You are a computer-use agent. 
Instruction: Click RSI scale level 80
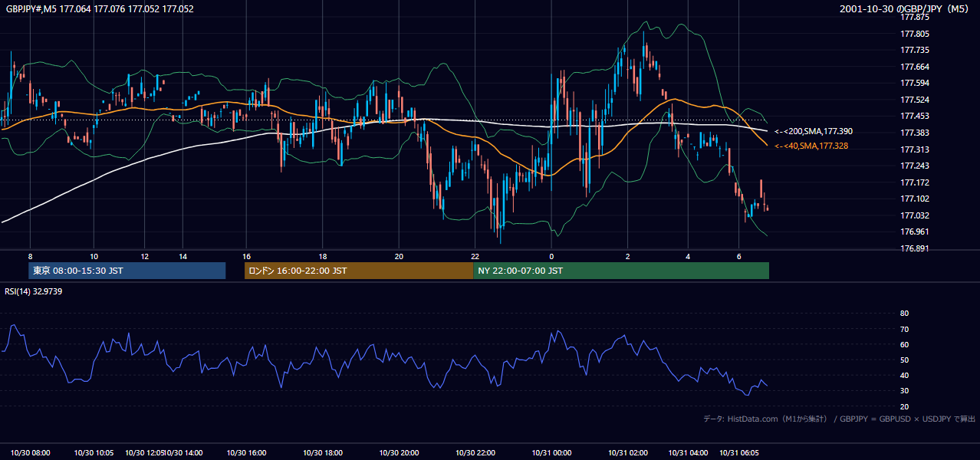click(x=904, y=314)
